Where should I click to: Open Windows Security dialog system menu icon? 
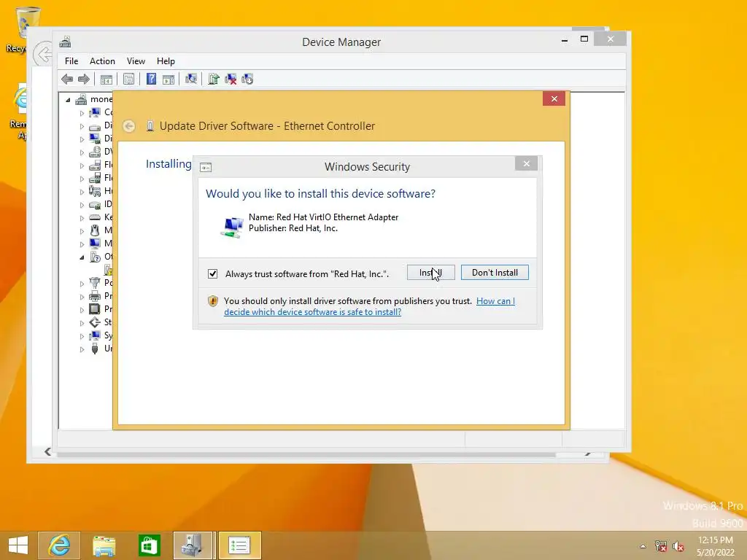click(206, 168)
